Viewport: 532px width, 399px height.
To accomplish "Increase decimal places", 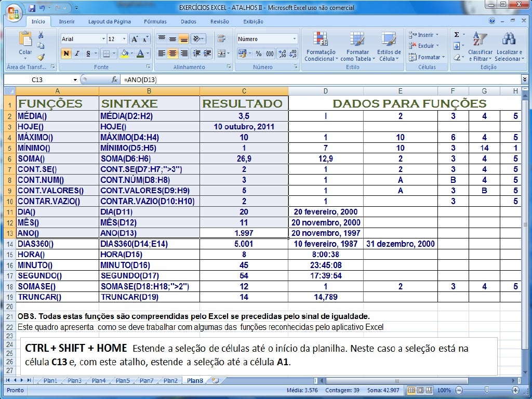I will coord(282,54).
